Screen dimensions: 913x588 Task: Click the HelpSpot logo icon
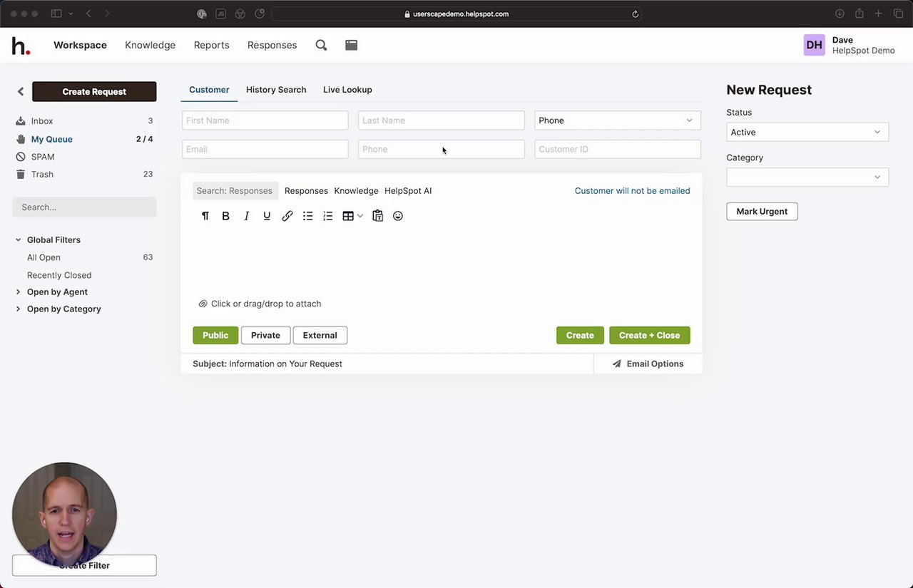[21, 46]
